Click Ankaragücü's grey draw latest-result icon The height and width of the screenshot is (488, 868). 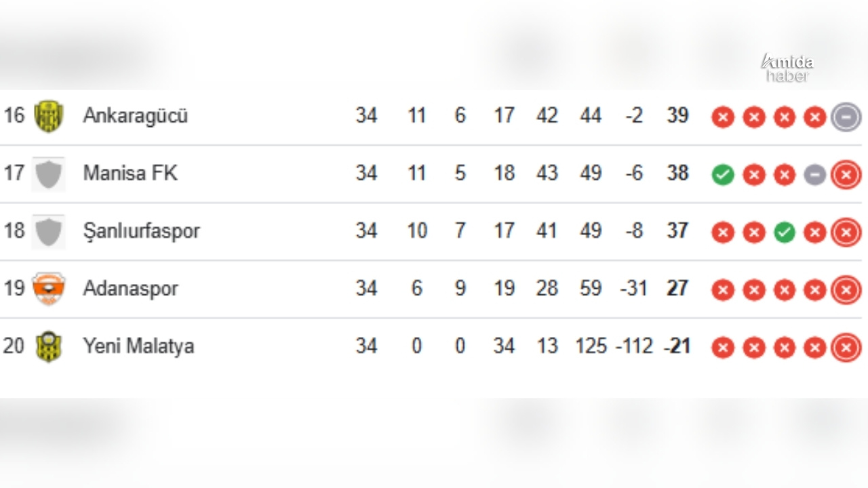click(846, 117)
